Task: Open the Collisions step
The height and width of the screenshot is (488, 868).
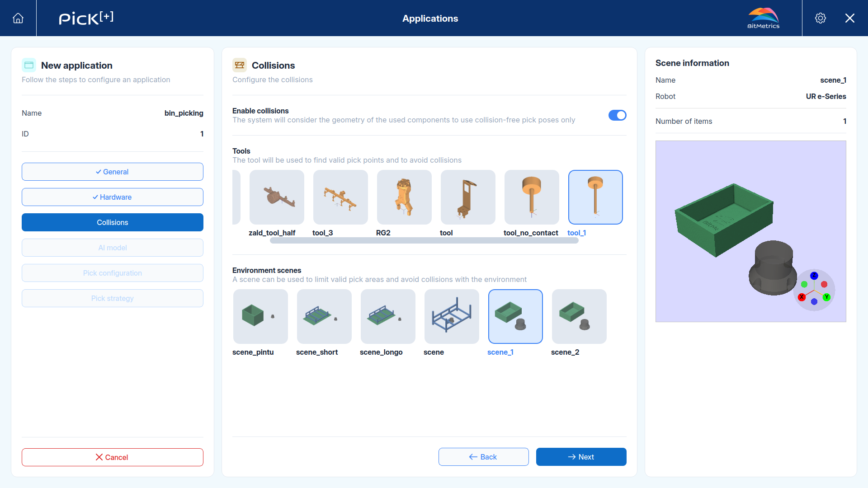Action: pyautogui.click(x=113, y=222)
